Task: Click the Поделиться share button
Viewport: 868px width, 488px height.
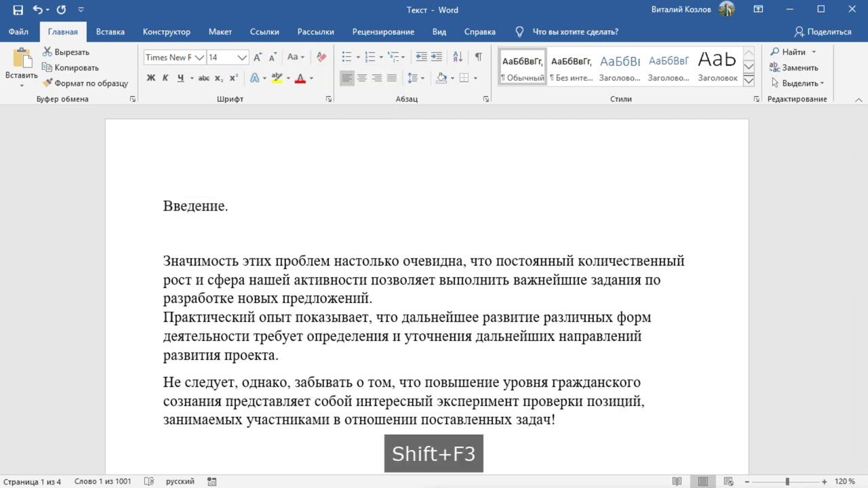Action: coord(823,32)
